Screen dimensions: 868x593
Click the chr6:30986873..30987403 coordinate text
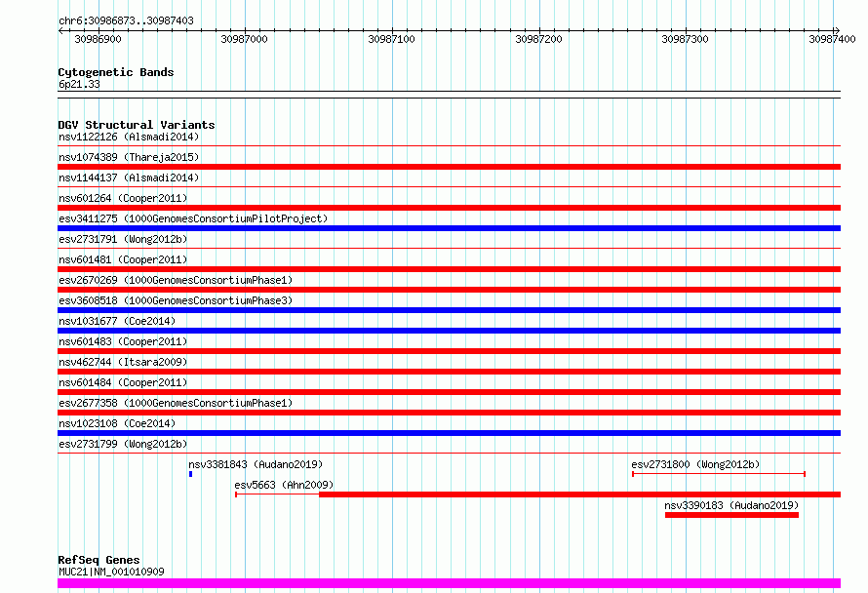126,20
